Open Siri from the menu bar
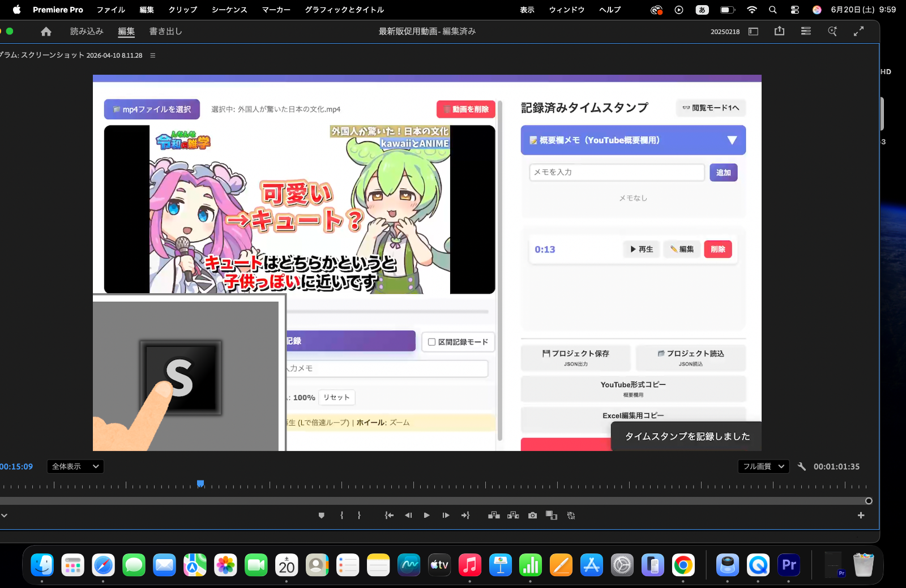Image resolution: width=906 pixels, height=588 pixels. (817, 10)
